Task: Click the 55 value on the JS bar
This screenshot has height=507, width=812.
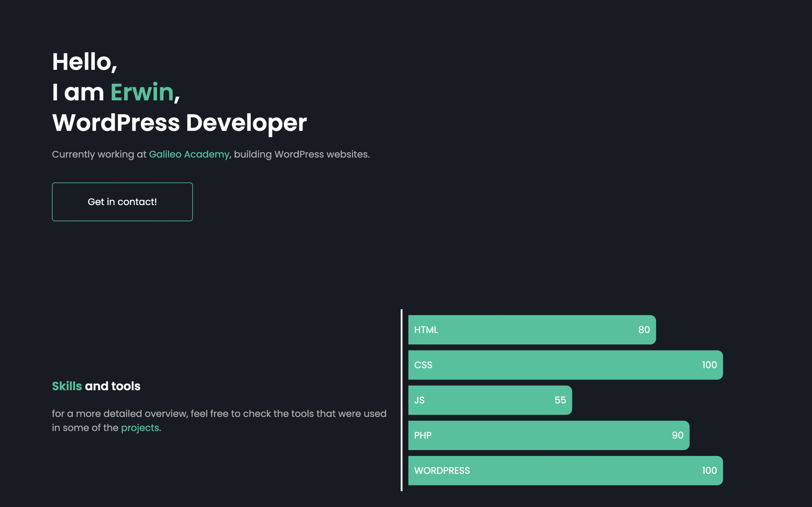Action: pyautogui.click(x=560, y=400)
